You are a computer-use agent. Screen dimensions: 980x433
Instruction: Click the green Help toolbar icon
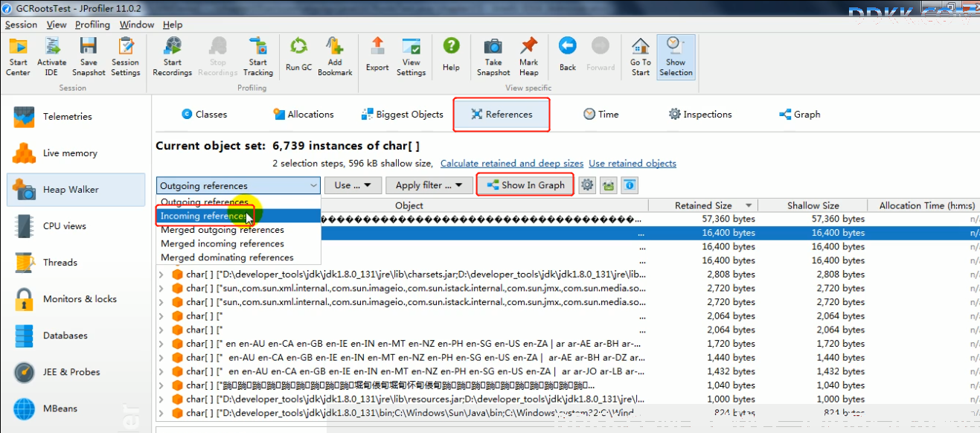451,57
